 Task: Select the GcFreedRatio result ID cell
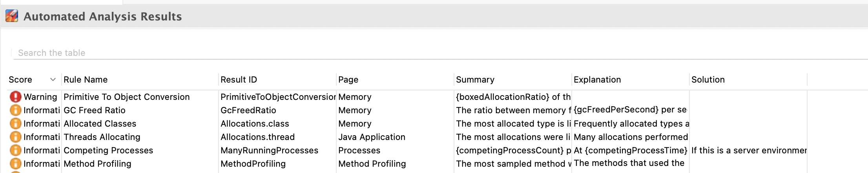[x=248, y=110]
